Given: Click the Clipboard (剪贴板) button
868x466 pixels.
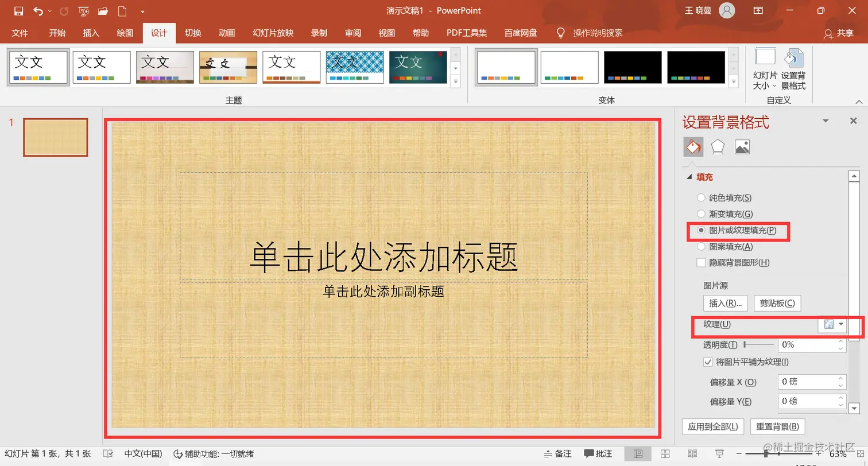Looking at the screenshot, I should tap(777, 303).
